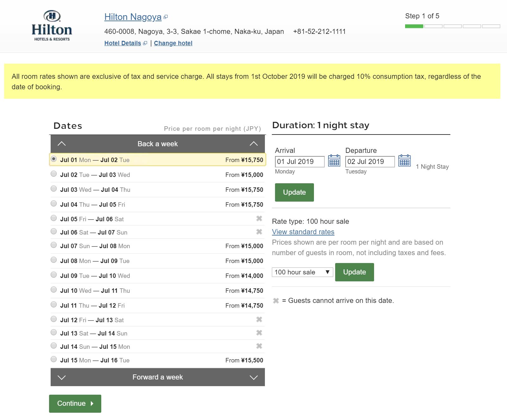Click the Arrival date field 01 Jul 2019
The width and height of the screenshot is (507, 420).
click(300, 161)
